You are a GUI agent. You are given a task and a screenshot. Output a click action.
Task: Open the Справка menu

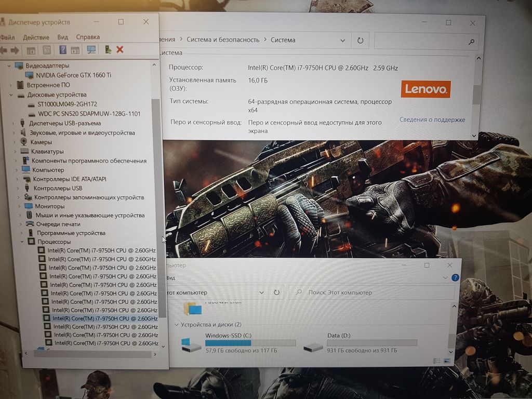point(87,37)
